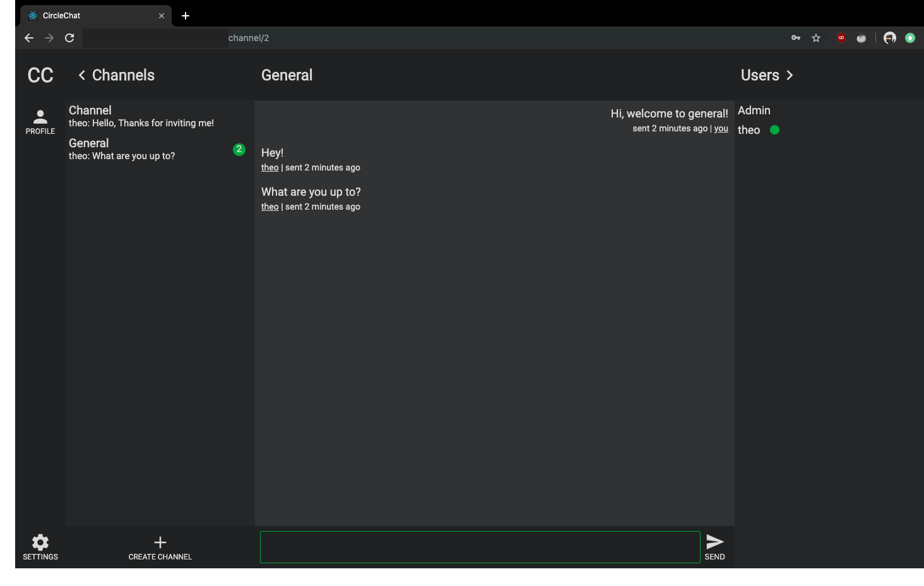Bookmark the page with star icon

click(x=816, y=38)
